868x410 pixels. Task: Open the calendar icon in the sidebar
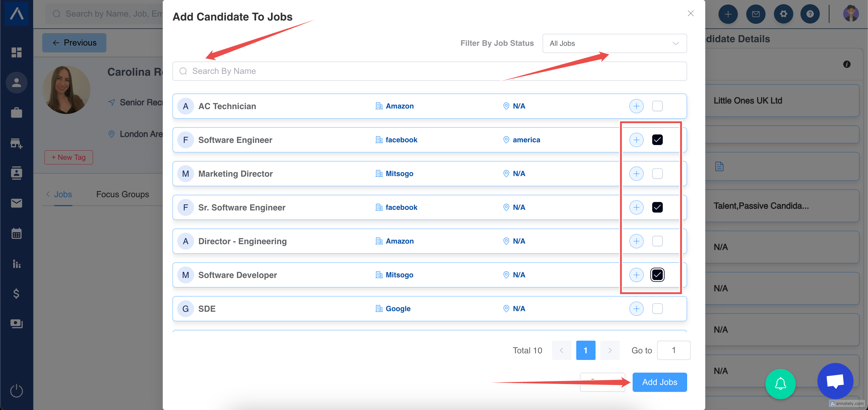tap(16, 233)
